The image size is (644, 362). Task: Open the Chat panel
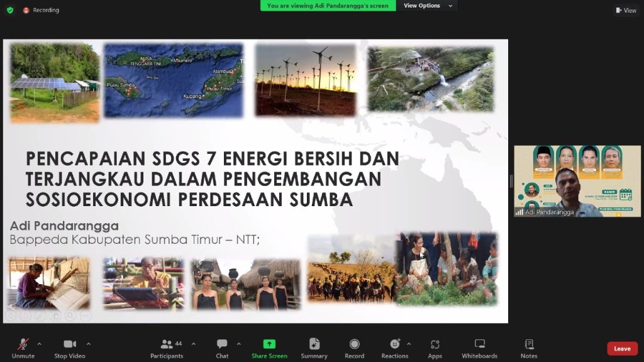click(222, 348)
